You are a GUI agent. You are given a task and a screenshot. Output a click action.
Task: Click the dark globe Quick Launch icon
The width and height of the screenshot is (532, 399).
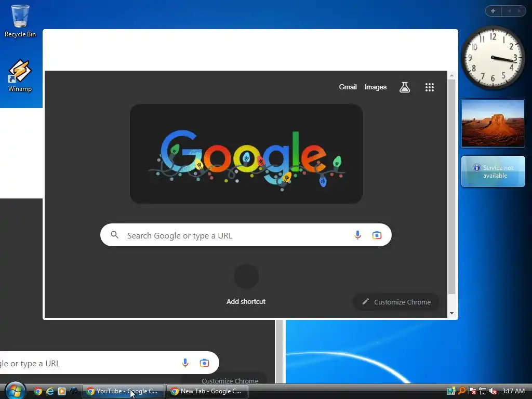pos(74,391)
